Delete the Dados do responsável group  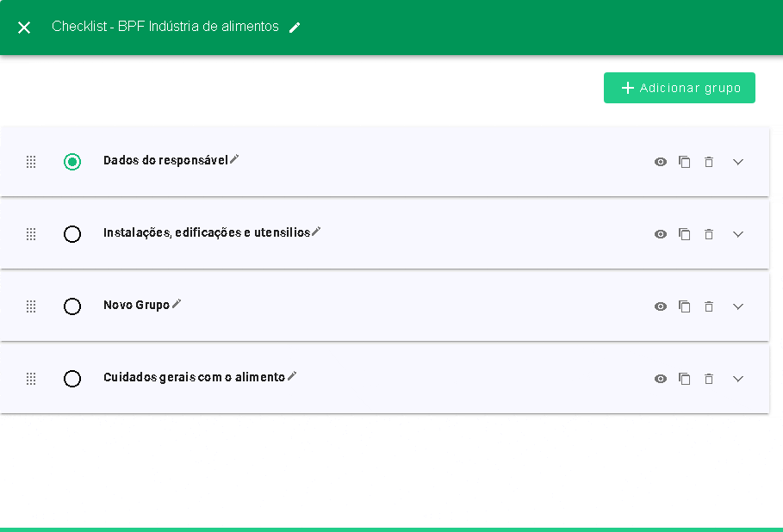pos(709,162)
